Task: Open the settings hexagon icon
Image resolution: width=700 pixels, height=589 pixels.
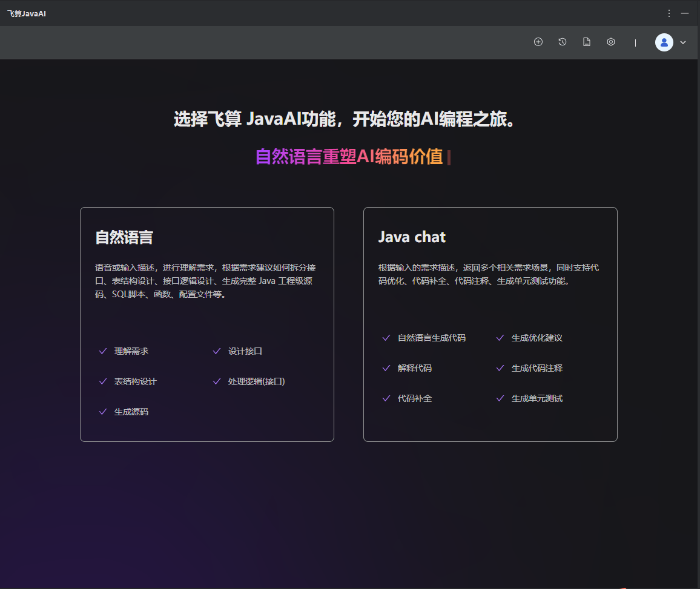Action: (611, 42)
